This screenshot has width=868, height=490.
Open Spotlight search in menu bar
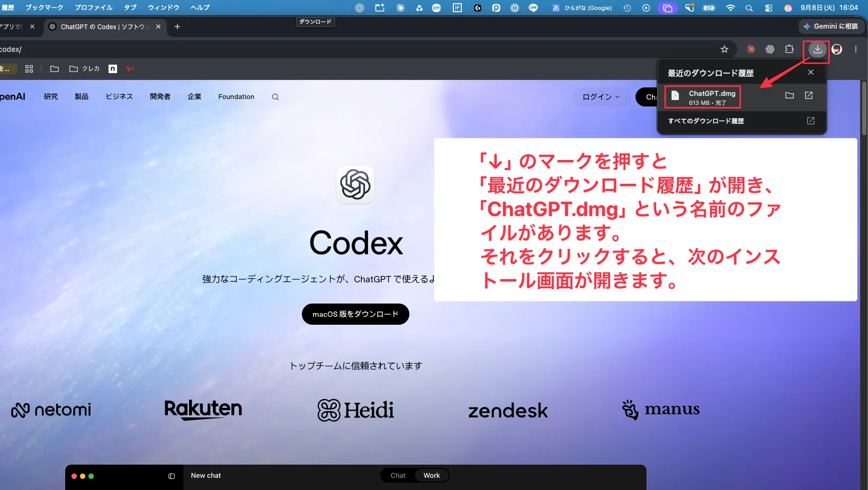pos(749,8)
